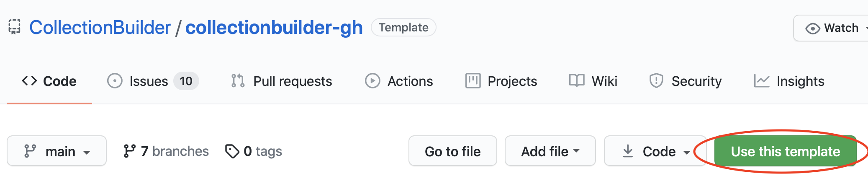868x176 pixels.
Task: Expand the Add file dropdown
Action: pyautogui.click(x=550, y=151)
